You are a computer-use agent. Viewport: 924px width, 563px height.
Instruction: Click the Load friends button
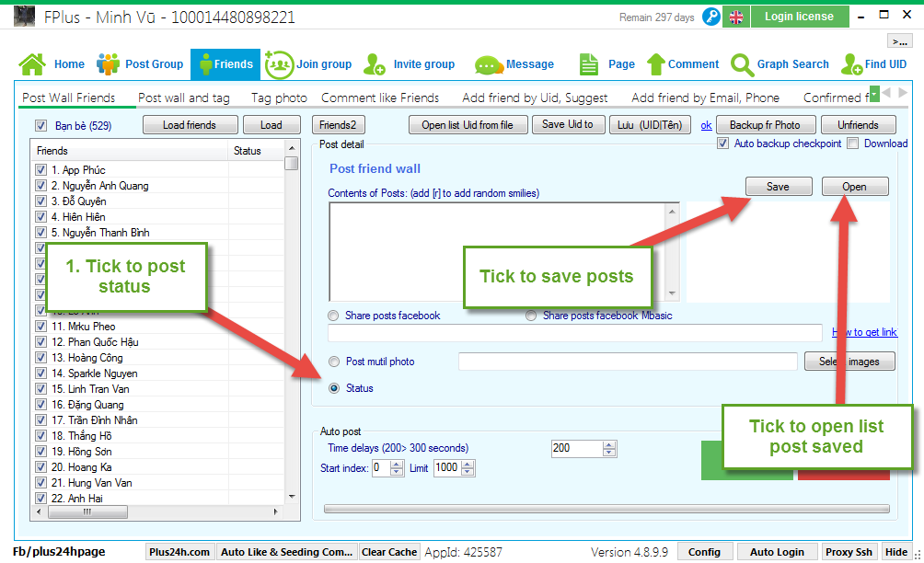(190, 125)
